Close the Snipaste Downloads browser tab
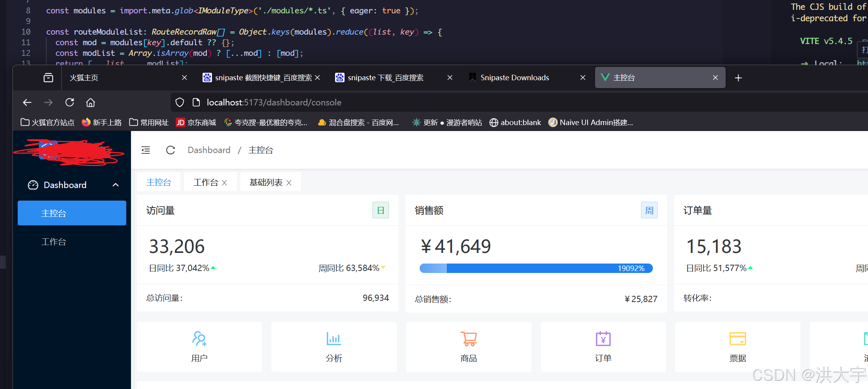868x389 pixels. point(583,77)
